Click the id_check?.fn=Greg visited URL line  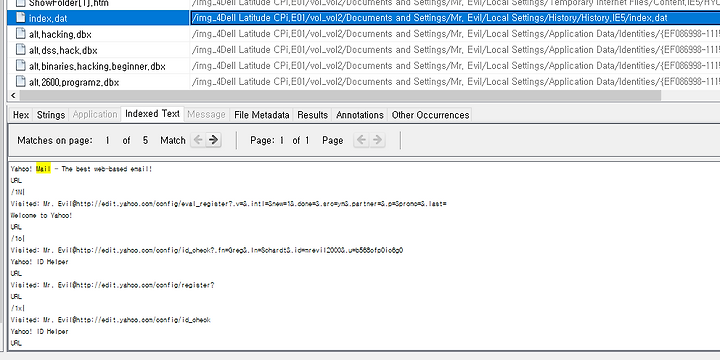pos(207,250)
